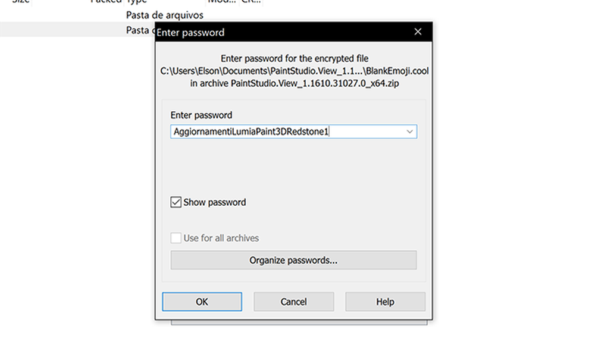Screen dimensions: 595x364
Task: Open Organize passwords
Action: [293, 261]
